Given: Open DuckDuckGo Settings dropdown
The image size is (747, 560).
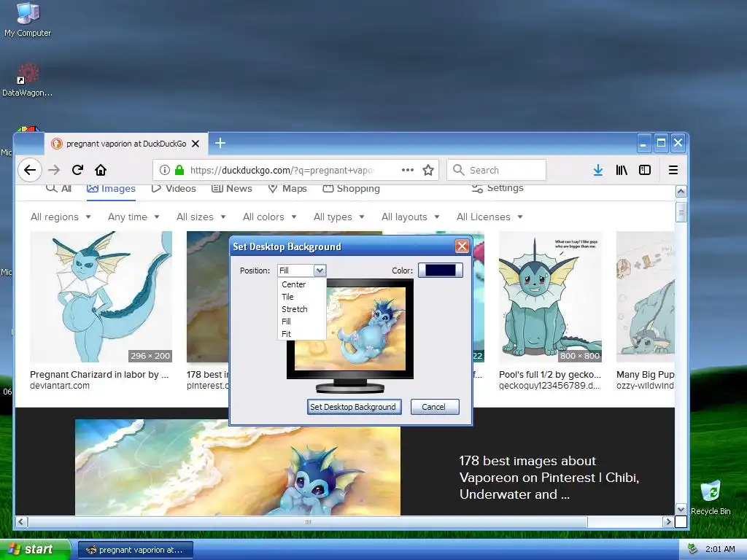Looking at the screenshot, I should [x=498, y=188].
